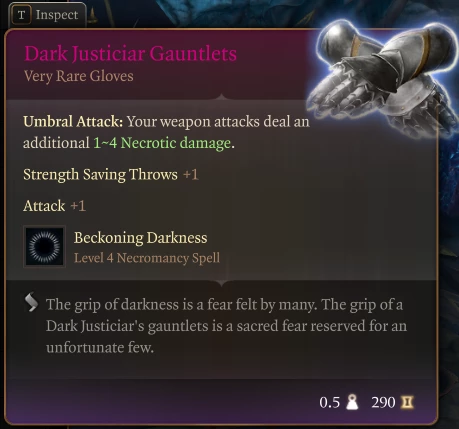Click the lore description quill icon
The height and width of the screenshot is (429, 459).
pyautogui.click(x=31, y=302)
